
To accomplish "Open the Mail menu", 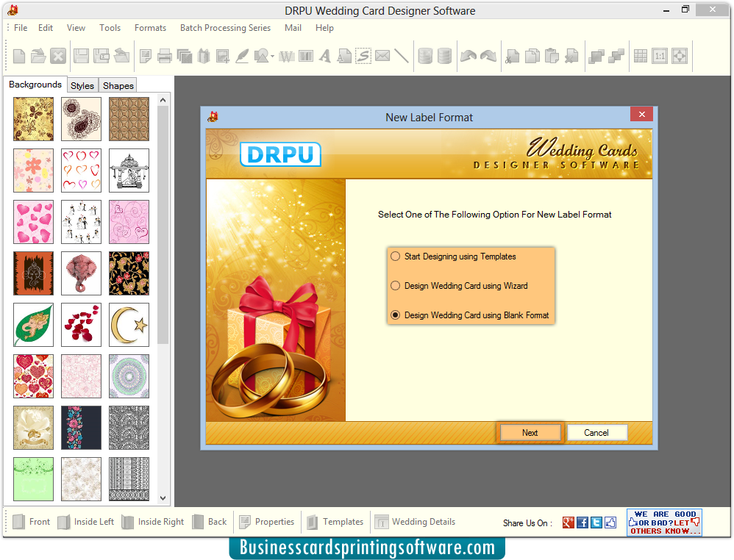I will coord(293,28).
